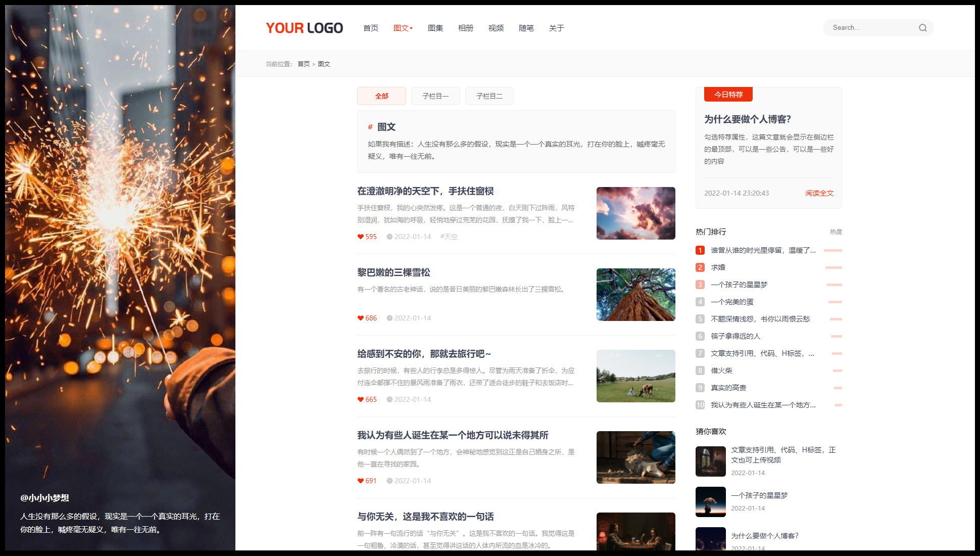The image size is (980, 556).
Task: Click rank badge 2 next to 求婚
Action: (x=700, y=267)
